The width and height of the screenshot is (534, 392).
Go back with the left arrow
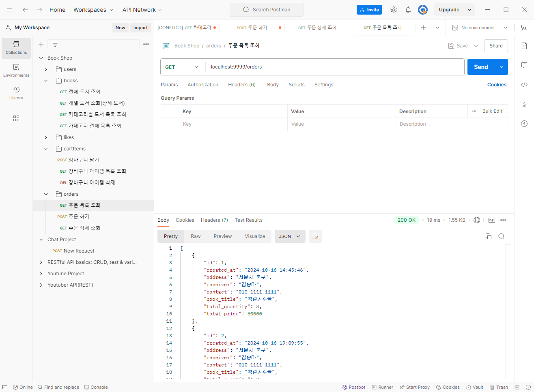[25, 10]
